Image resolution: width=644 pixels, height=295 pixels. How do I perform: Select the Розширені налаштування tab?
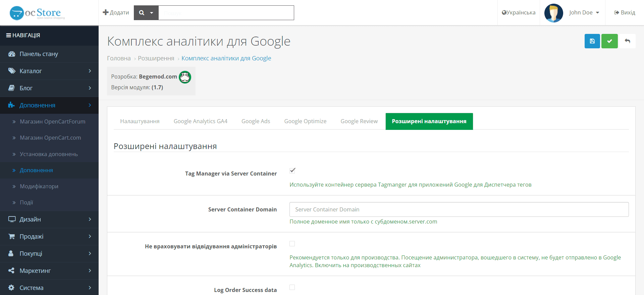429,121
